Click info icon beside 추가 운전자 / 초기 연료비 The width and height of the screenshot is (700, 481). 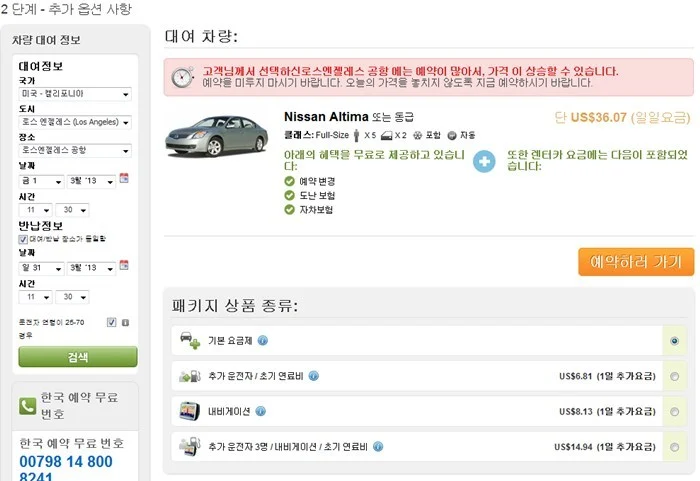tap(314, 376)
